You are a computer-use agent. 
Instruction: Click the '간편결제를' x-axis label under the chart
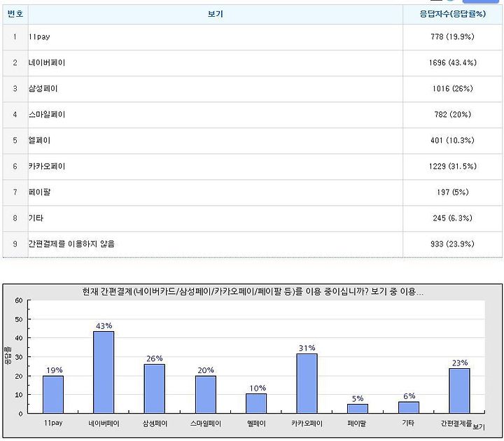(456, 423)
